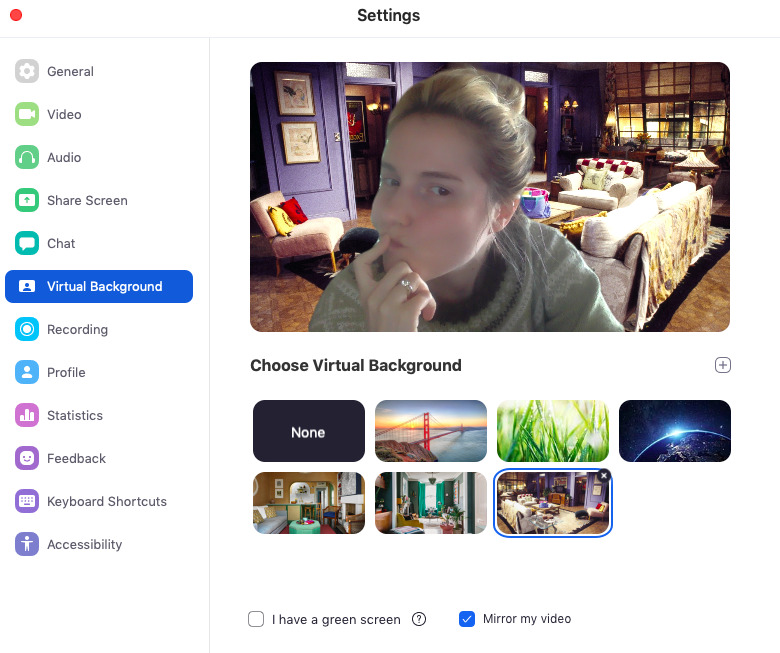This screenshot has height=653, width=780.
Task: Click the Statistics bar chart icon
Action: point(27,415)
